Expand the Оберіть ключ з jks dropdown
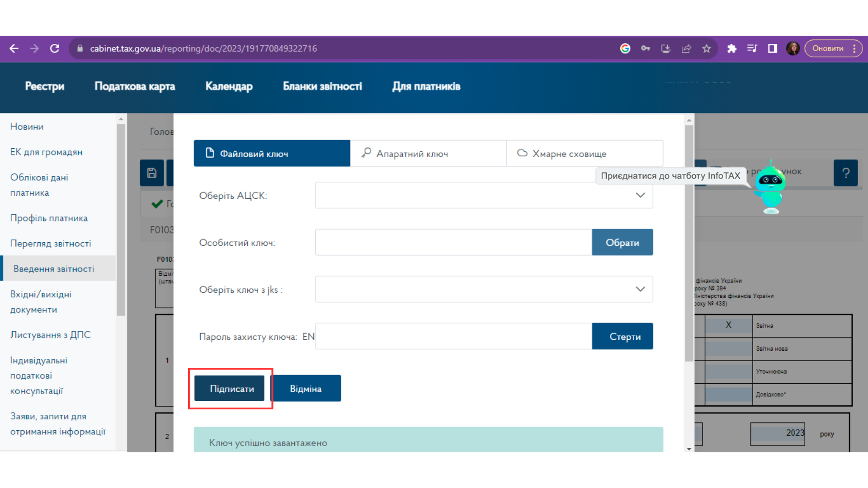 (x=484, y=289)
